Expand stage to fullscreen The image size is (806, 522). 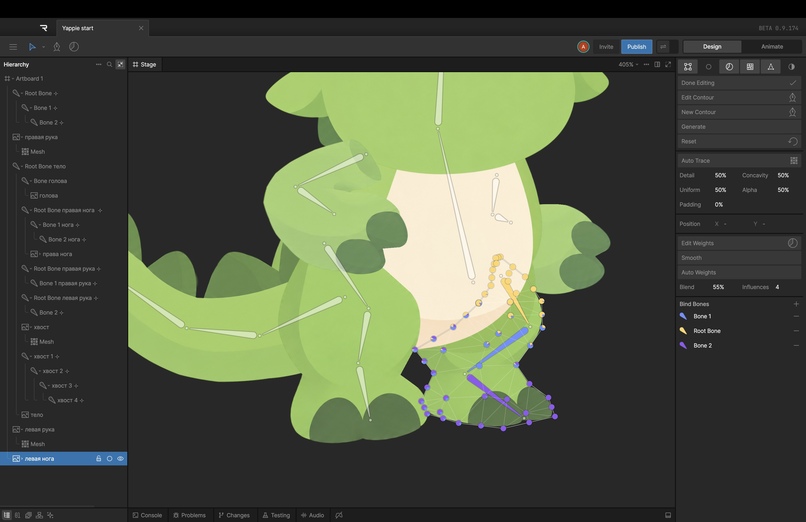click(668, 65)
